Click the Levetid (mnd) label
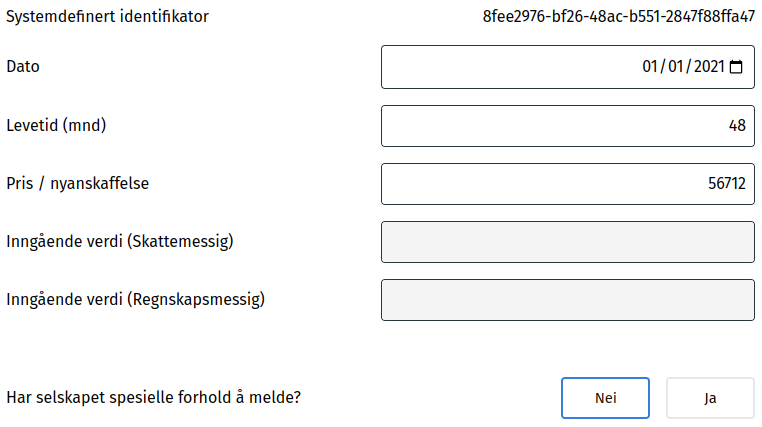 pyautogui.click(x=56, y=125)
